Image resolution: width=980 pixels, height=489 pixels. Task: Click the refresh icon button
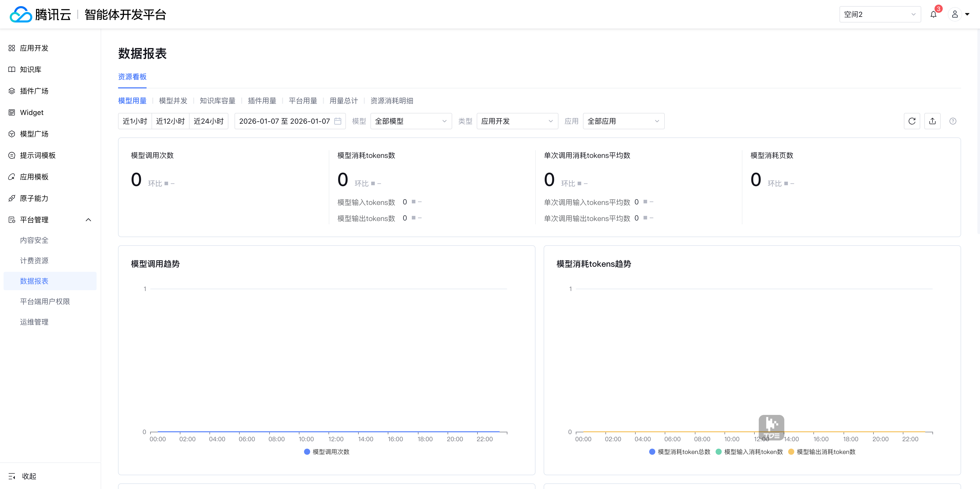pos(912,121)
